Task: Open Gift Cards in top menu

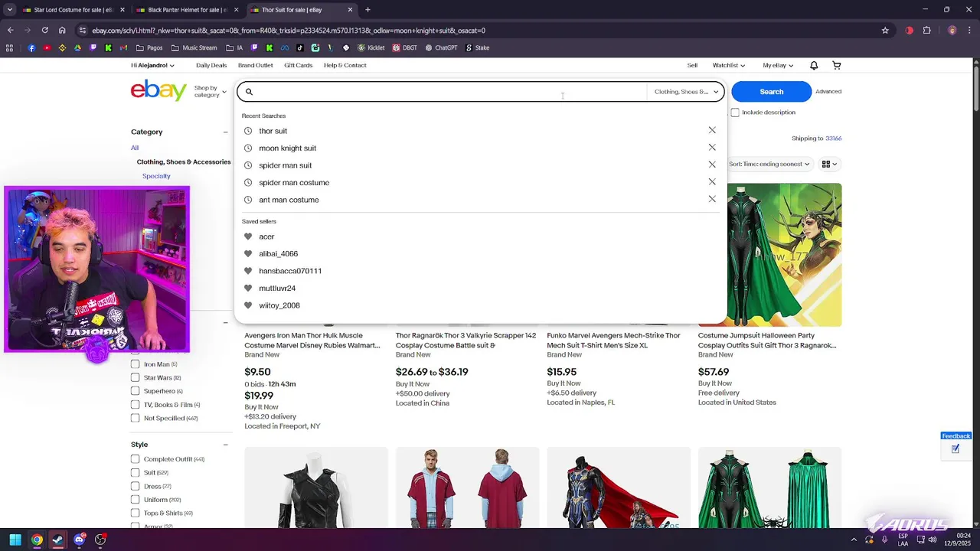Action: 298,65
